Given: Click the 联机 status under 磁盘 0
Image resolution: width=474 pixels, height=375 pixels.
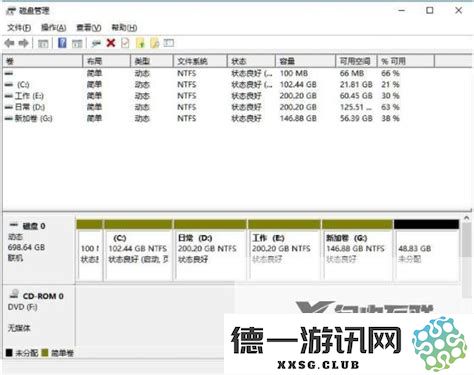Looking at the screenshot, I should tap(15, 258).
